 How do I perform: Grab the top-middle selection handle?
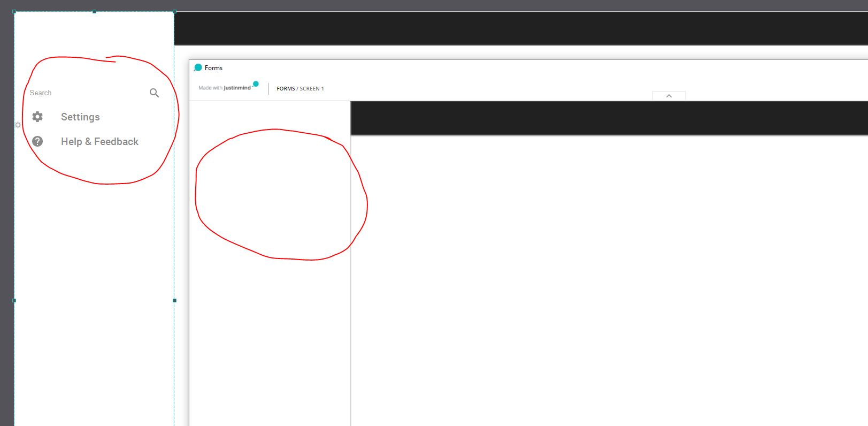(x=94, y=12)
